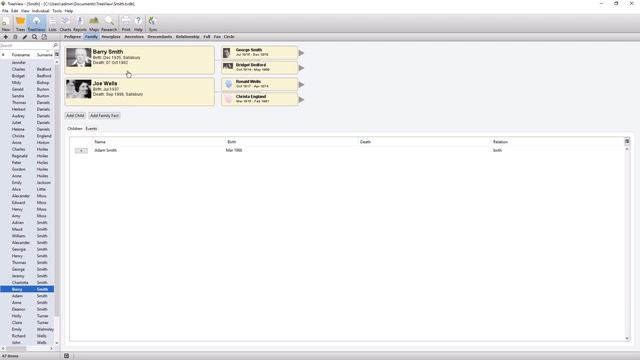Click the pencil edit icon
This screenshot has width=640, height=360.
25,37
